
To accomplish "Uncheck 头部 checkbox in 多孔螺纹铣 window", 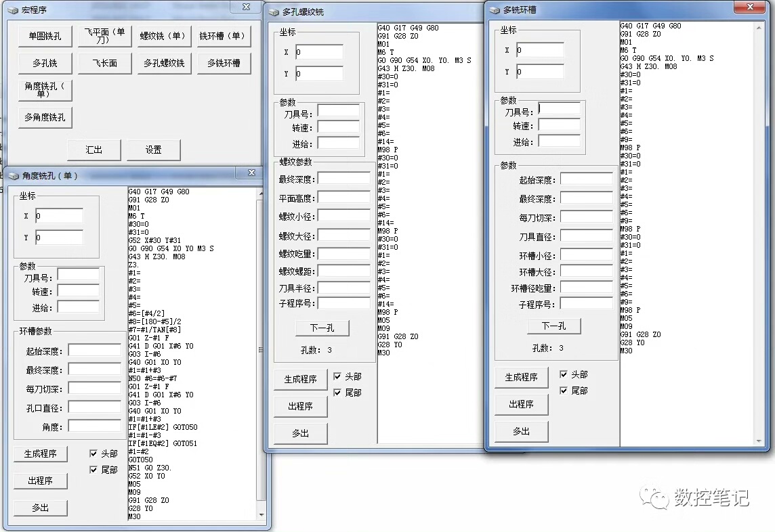I will [337, 376].
